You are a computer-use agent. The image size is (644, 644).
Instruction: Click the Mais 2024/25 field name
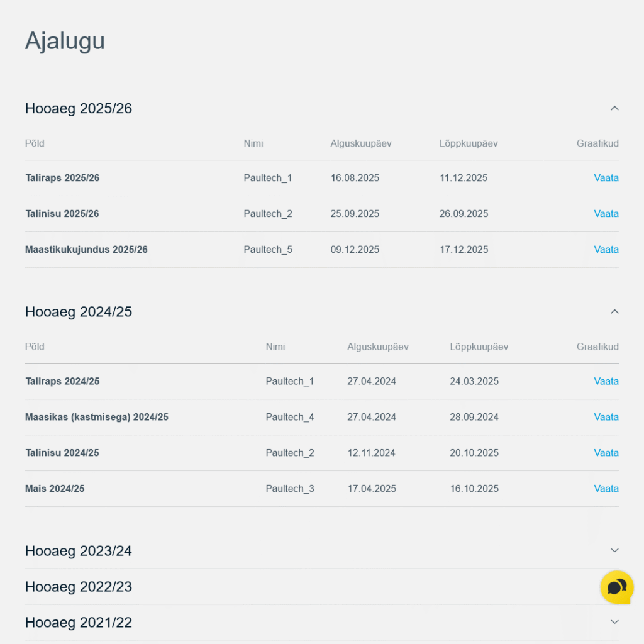[55, 489]
